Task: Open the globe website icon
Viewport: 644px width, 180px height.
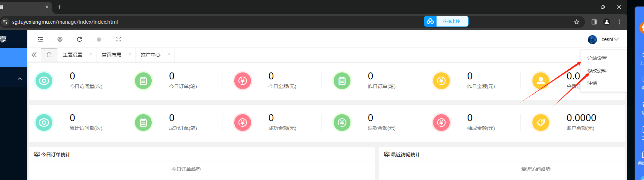Action: click(60, 39)
